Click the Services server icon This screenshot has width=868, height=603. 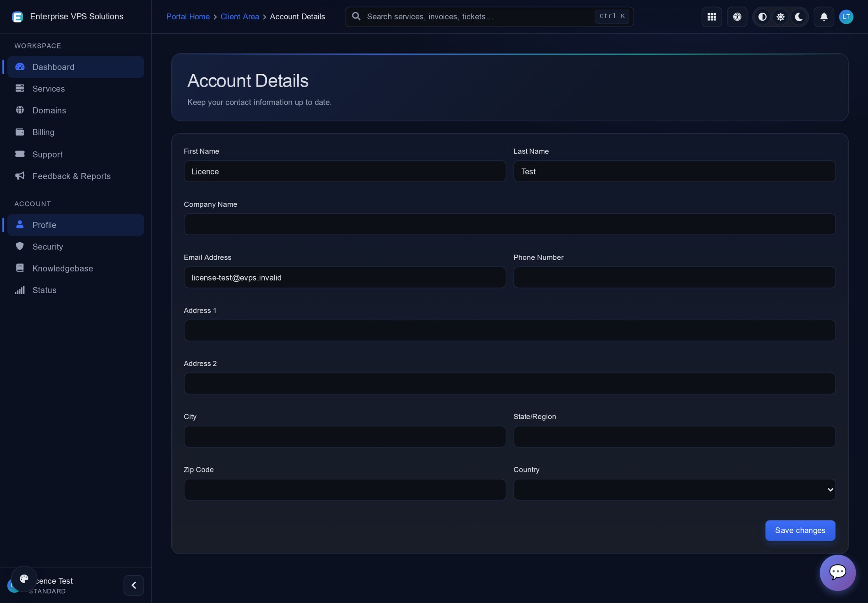20,88
